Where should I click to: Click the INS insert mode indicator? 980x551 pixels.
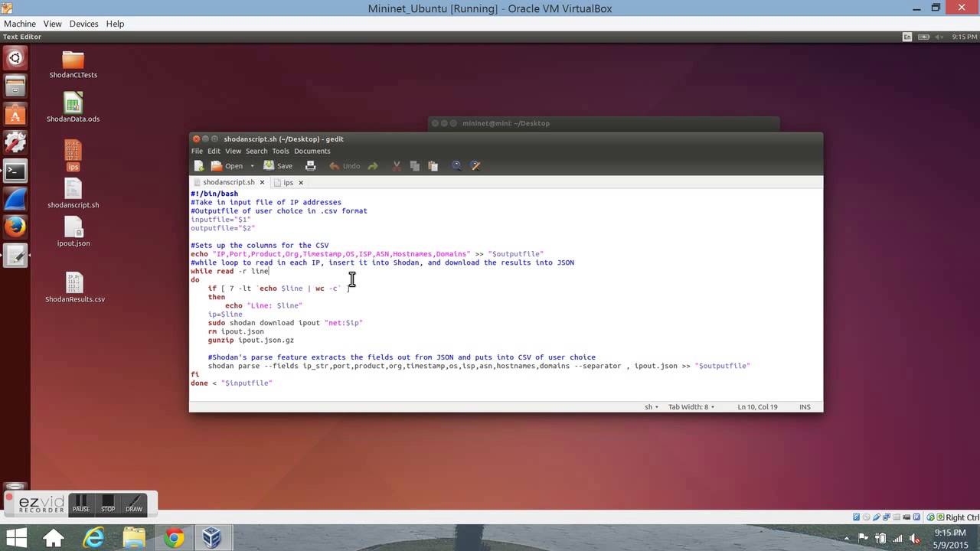(805, 407)
